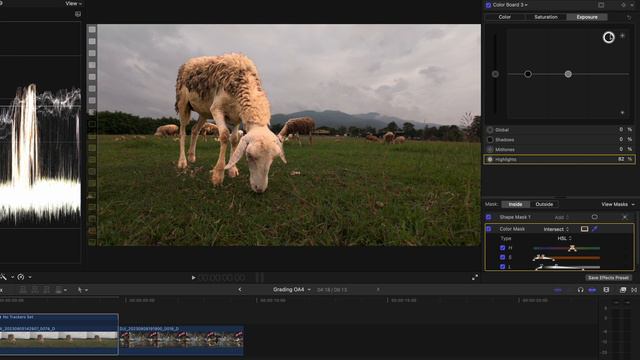
Task: Select the Global exposure row
Action: click(x=559, y=129)
